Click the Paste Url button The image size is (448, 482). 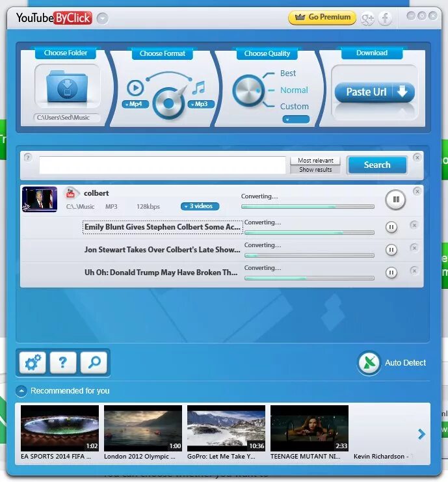[375, 92]
